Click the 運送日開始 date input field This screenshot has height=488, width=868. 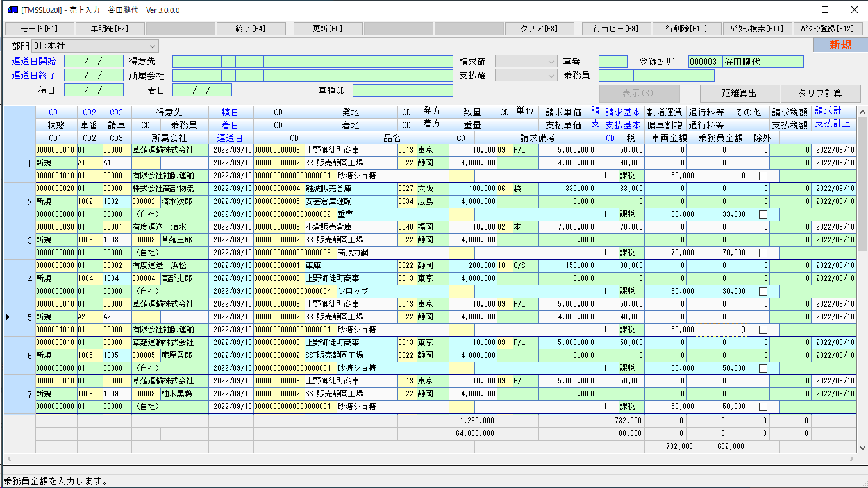[x=94, y=62]
